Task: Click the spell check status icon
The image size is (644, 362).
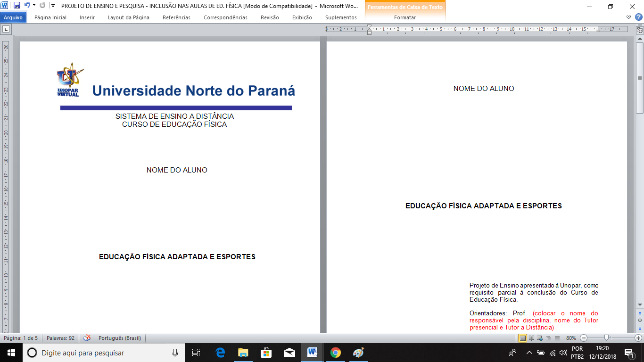Action: [x=87, y=338]
